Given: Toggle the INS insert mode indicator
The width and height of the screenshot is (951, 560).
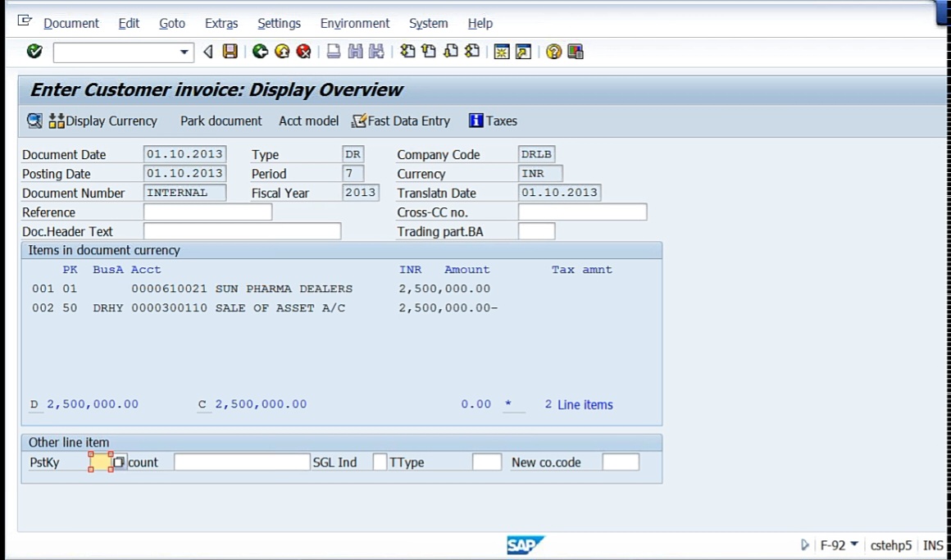Looking at the screenshot, I should (x=933, y=545).
